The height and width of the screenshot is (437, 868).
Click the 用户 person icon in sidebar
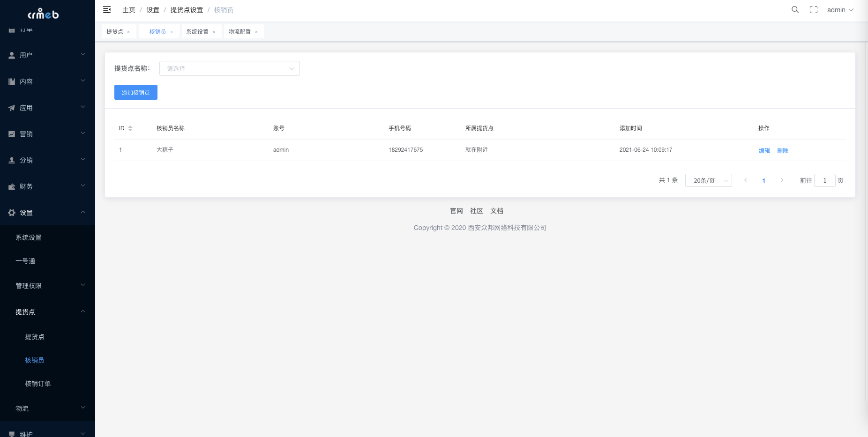(12, 55)
